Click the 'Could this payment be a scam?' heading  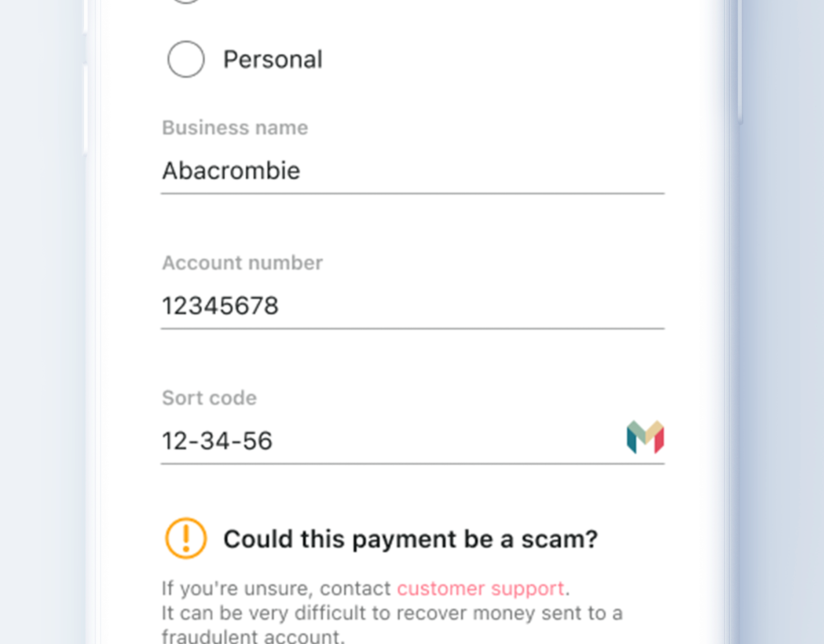(410, 539)
